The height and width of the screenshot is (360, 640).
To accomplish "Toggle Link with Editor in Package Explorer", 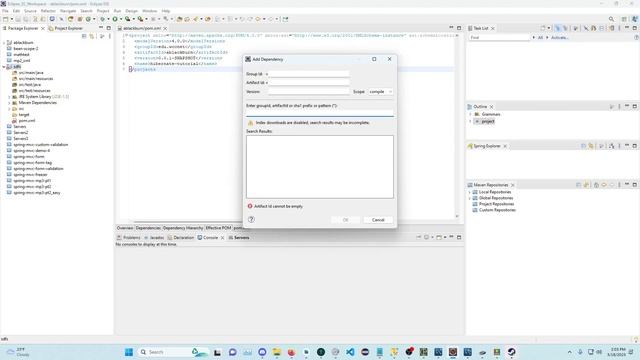I will click(x=92, y=36).
